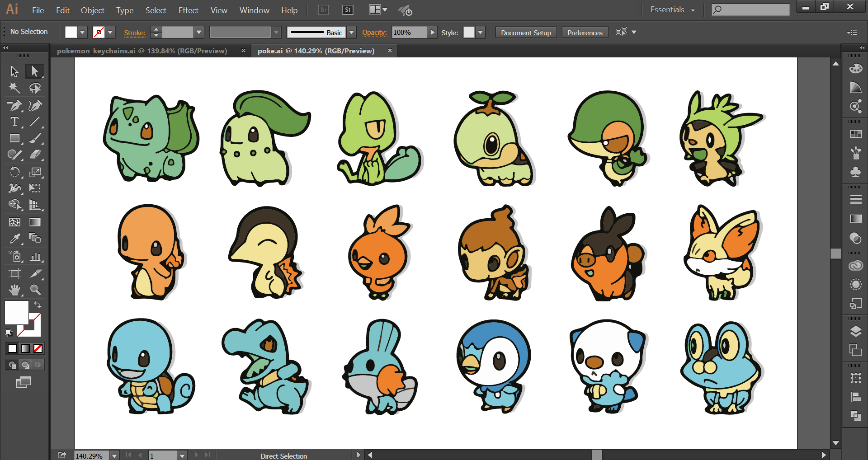Open Basic brush definition dropdown
This screenshot has width=868, height=460.
click(x=352, y=33)
